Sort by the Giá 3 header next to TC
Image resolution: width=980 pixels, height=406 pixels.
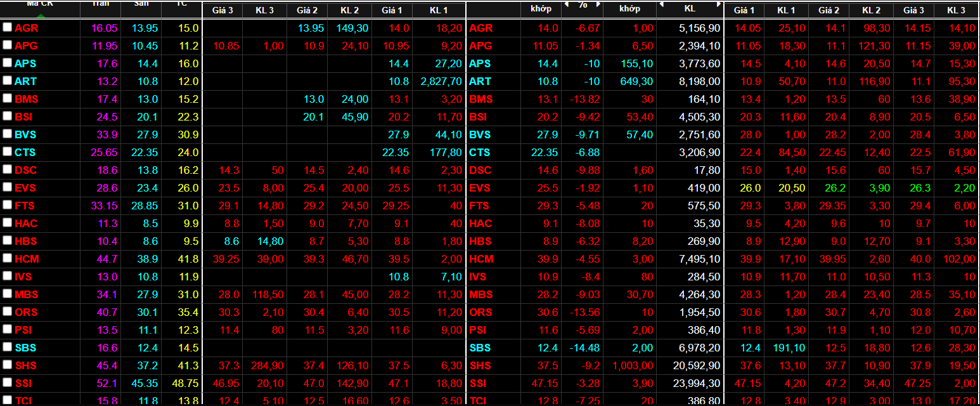222,10
